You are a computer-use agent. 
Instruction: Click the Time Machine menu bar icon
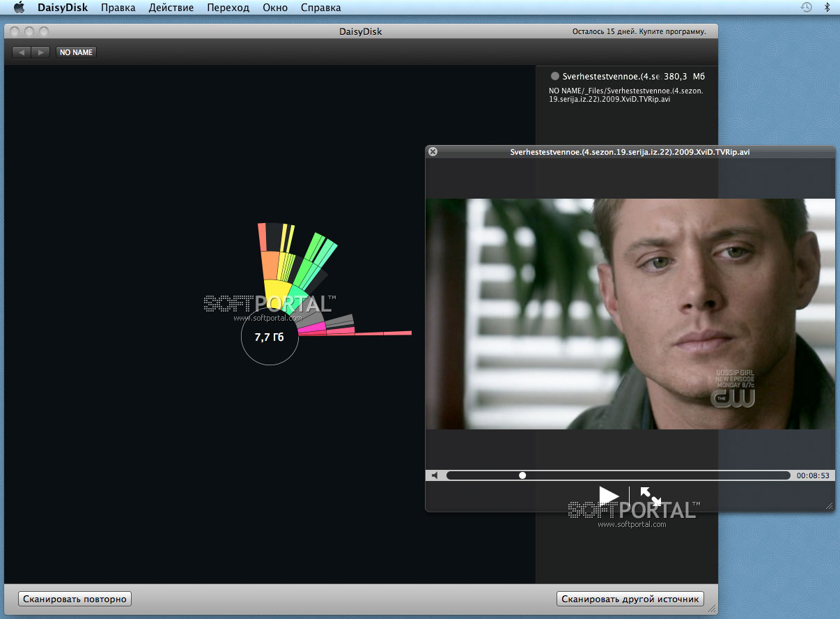pyautogui.click(x=806, y=8)
